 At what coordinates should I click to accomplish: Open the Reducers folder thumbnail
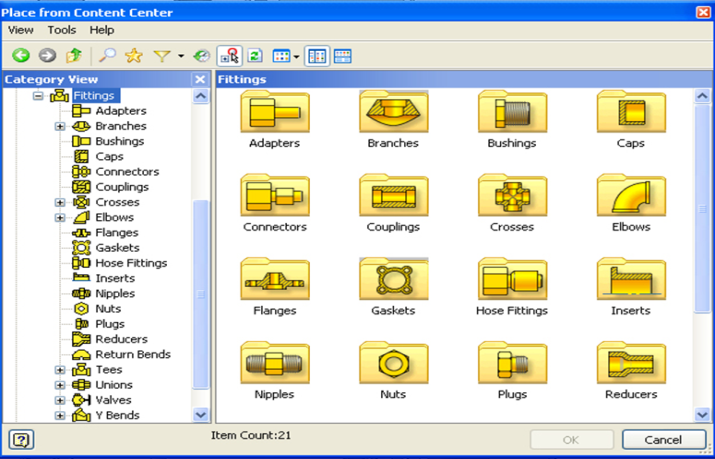631,363
